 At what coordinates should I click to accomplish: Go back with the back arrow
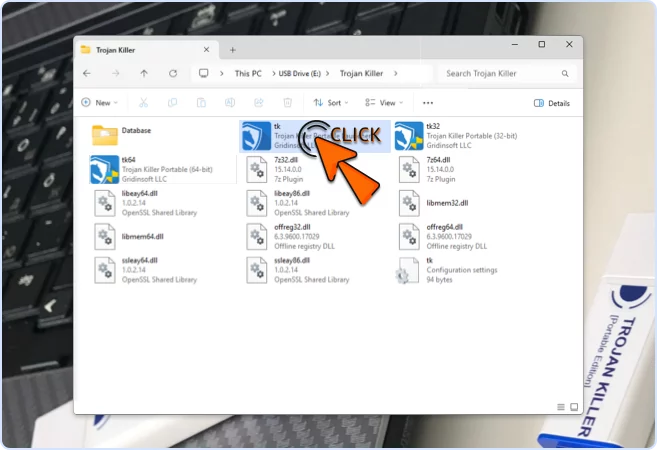pos(87,73)
